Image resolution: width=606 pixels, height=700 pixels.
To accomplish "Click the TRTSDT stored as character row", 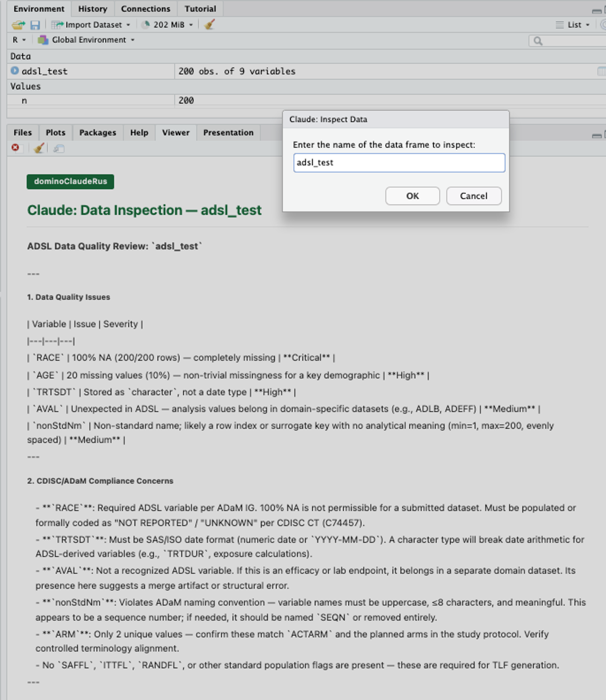I will point(161,392).
